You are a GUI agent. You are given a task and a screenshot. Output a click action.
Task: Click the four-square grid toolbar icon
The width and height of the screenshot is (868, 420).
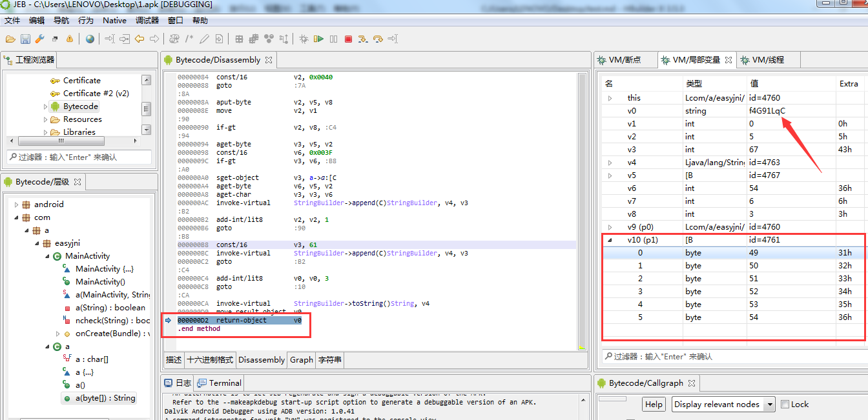[x=239, y=39]
